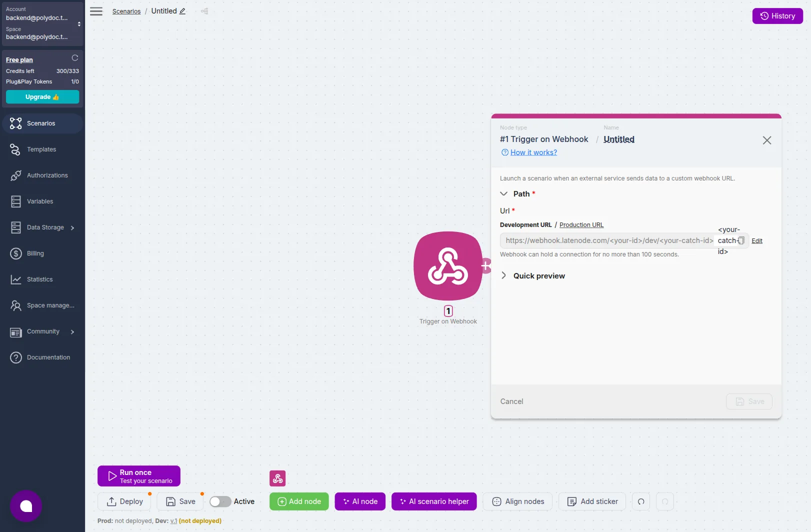The width and height of the screenshot is (811, 532).
Task: Open the Free plan link
Action: (19, 60)
